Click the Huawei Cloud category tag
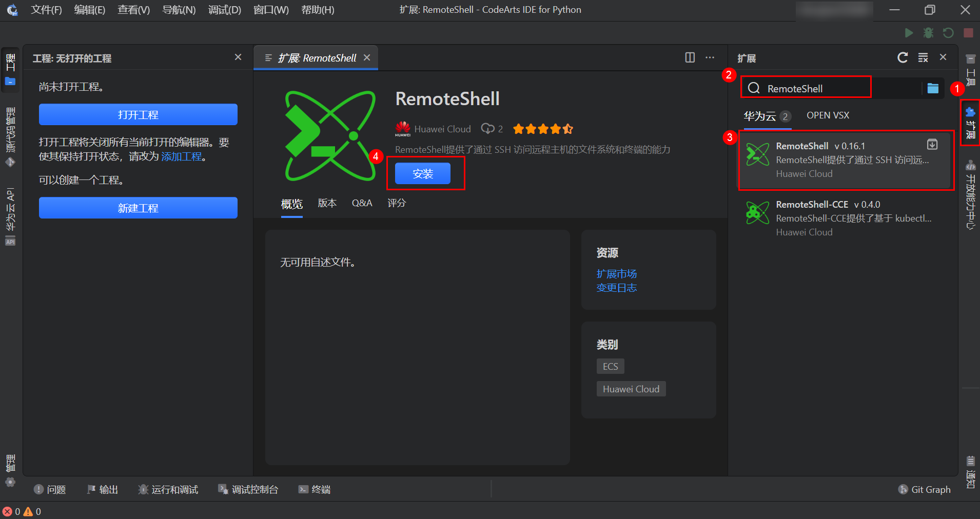 pos(631,389)
